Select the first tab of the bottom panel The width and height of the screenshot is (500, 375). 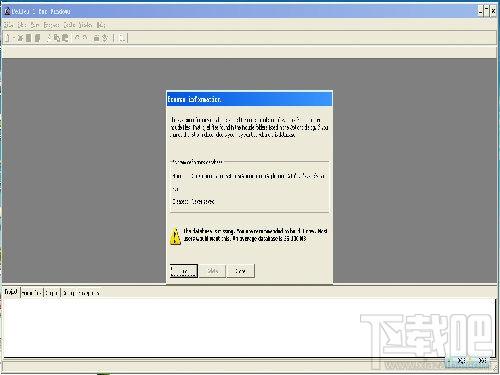coord(11,292)
